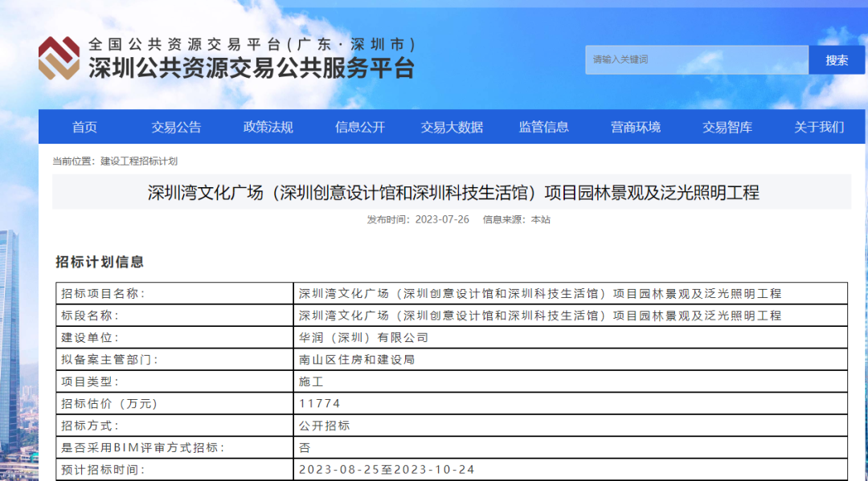The height and width of the screenshot is (481, 868).
Task: Click the date range 2023-08-25至2023-10-24
Action: 387,470
